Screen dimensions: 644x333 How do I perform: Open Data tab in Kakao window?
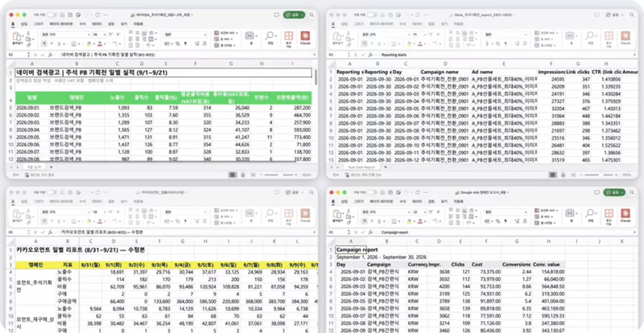[97, 202]
